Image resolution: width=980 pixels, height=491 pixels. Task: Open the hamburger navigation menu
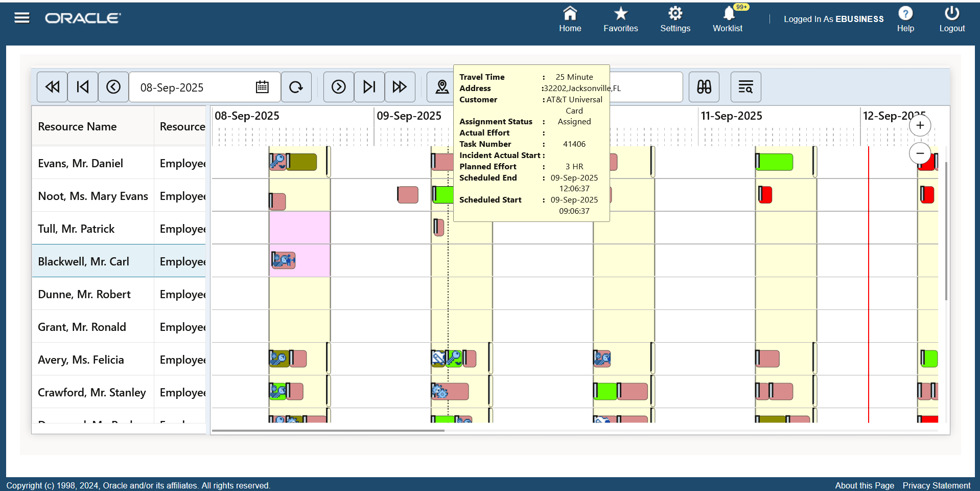click(22, 17)
